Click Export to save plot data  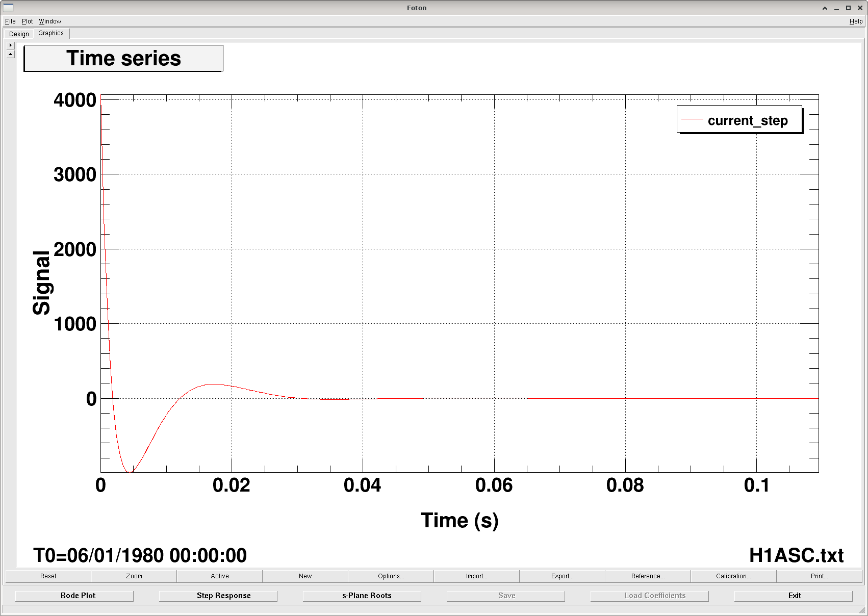(562, 576)
